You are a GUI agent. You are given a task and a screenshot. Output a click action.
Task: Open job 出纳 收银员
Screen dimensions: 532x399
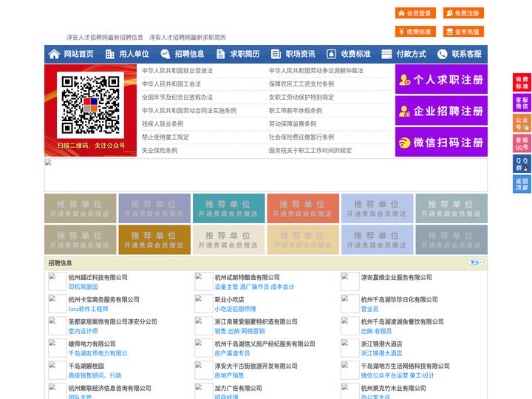tap(376, 331)
